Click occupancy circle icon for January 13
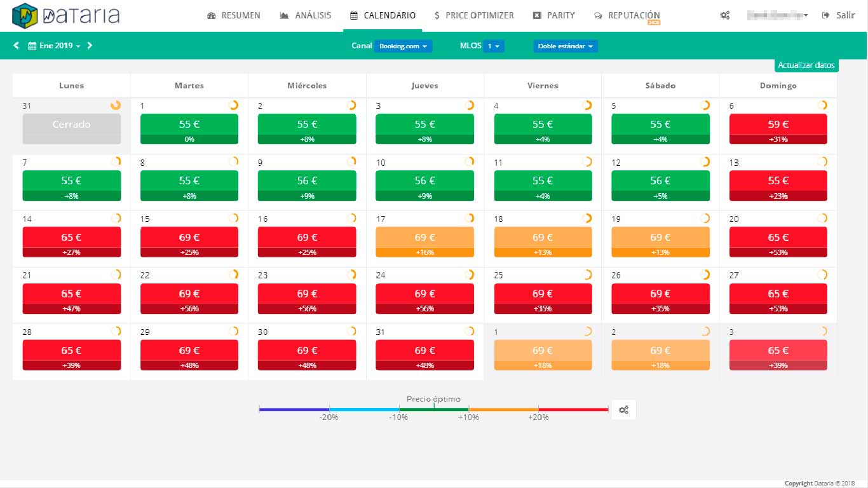The width and height of the screenshot is (868, 488). coord(822,162)
